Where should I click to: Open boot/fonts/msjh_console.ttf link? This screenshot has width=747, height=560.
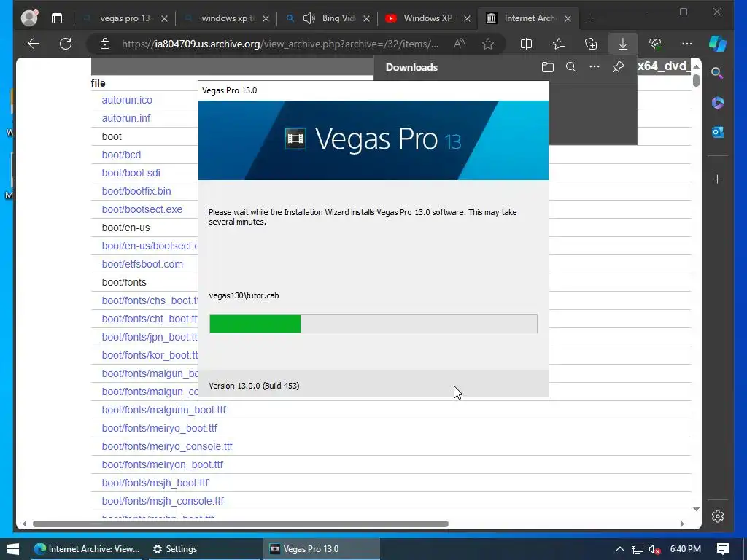[163, 501]
